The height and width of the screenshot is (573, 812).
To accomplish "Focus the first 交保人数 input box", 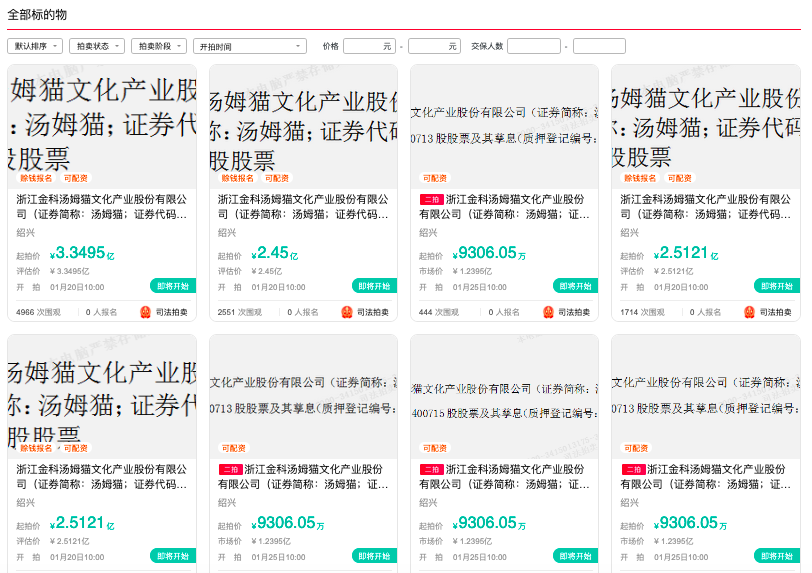I will click(x=533, y=46).
